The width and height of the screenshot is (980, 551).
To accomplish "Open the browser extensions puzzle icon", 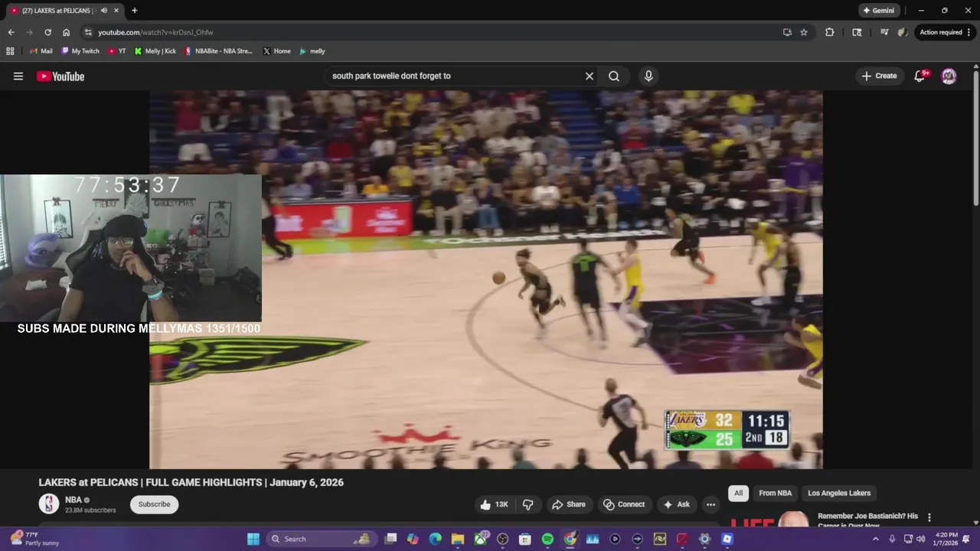I will click(830, 32).
